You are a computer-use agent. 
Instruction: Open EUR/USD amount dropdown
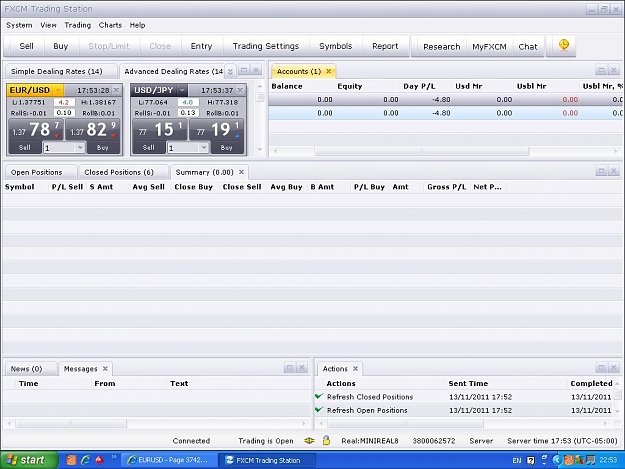pos(80,147)
